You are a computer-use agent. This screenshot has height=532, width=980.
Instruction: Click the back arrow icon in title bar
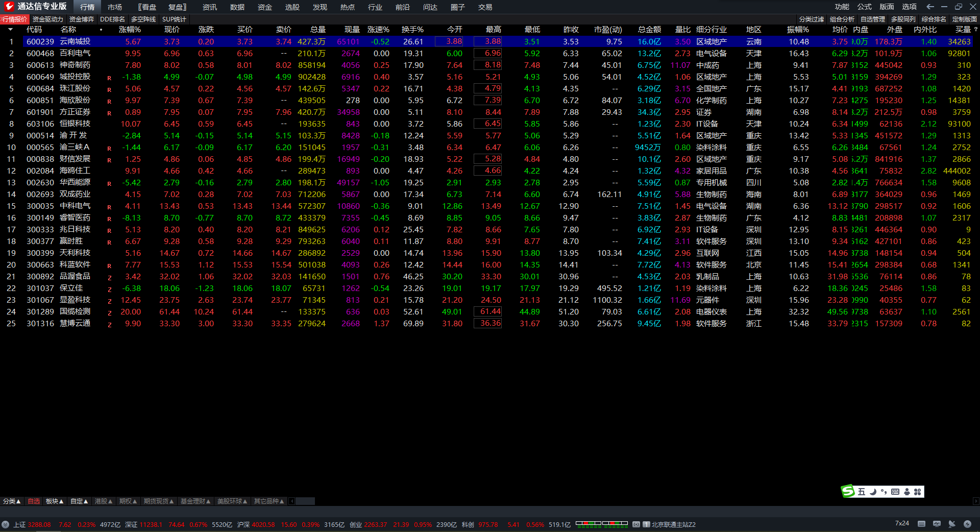[930, 7]
